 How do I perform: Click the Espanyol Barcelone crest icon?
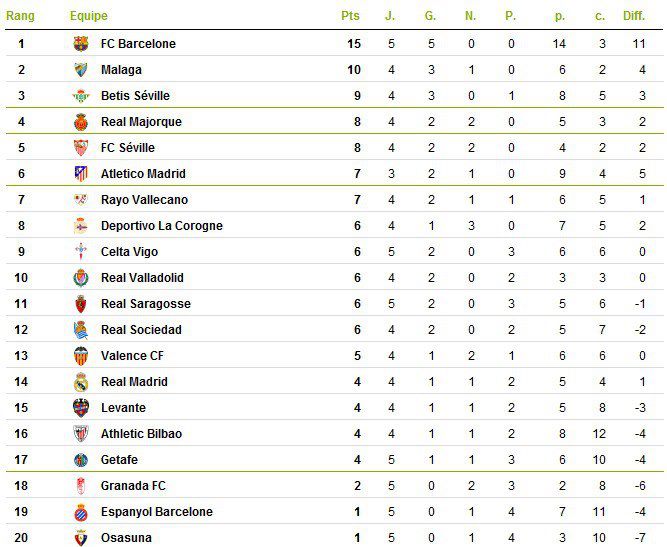(81, 512)
